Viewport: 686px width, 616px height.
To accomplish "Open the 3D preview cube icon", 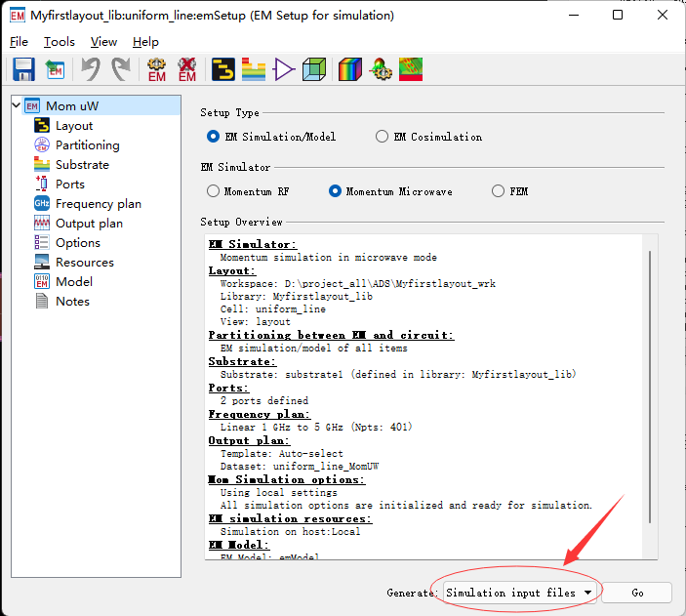I will [x=314, y=69].
